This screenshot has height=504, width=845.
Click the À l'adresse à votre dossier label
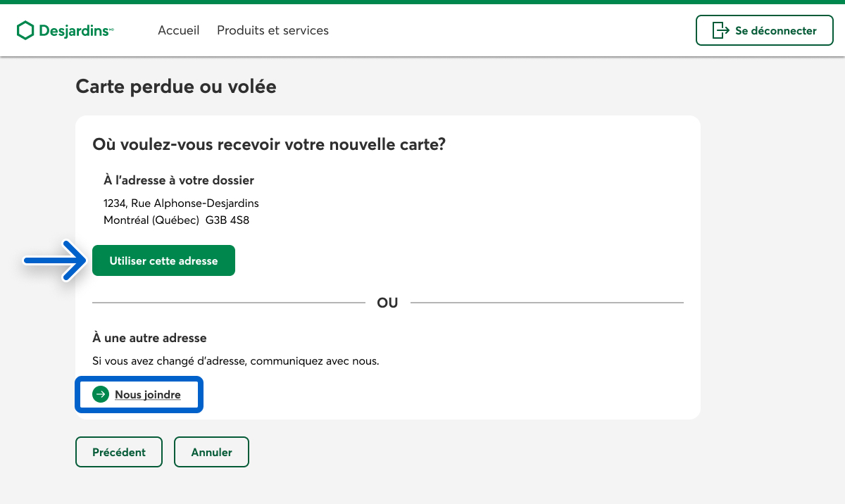pos(179,181)
